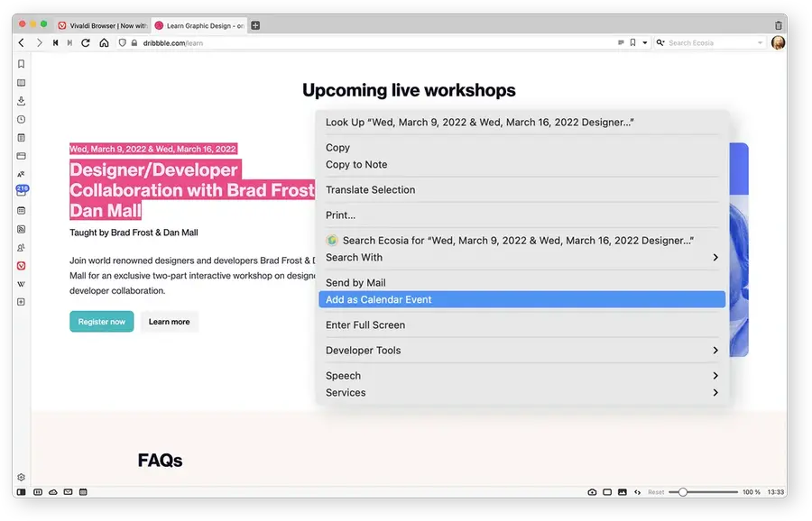Screen dimensions: 812x521
Task: Change search engine via magnifier dropdown
Action: click(x=660, y=43)
